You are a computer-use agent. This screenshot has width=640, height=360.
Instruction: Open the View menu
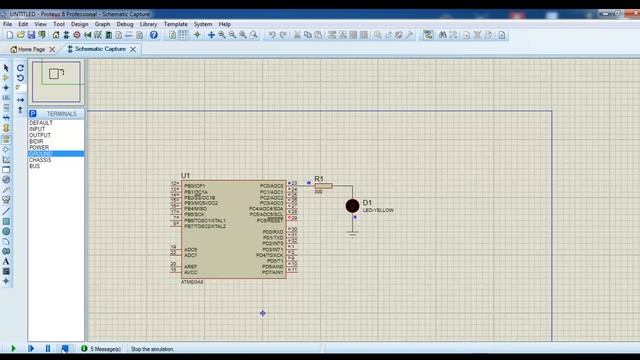point(40,24)
